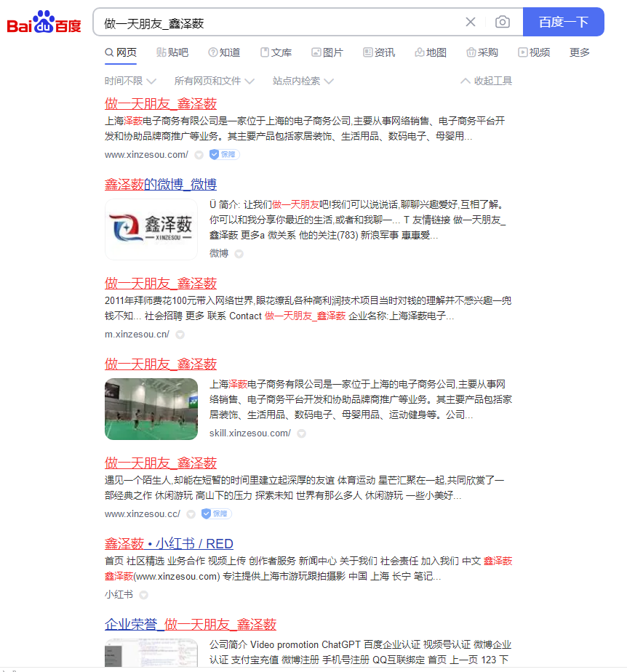Click www.xinzesou.cc/ URL
627x672 pixels.
click(x=143, y=514)
